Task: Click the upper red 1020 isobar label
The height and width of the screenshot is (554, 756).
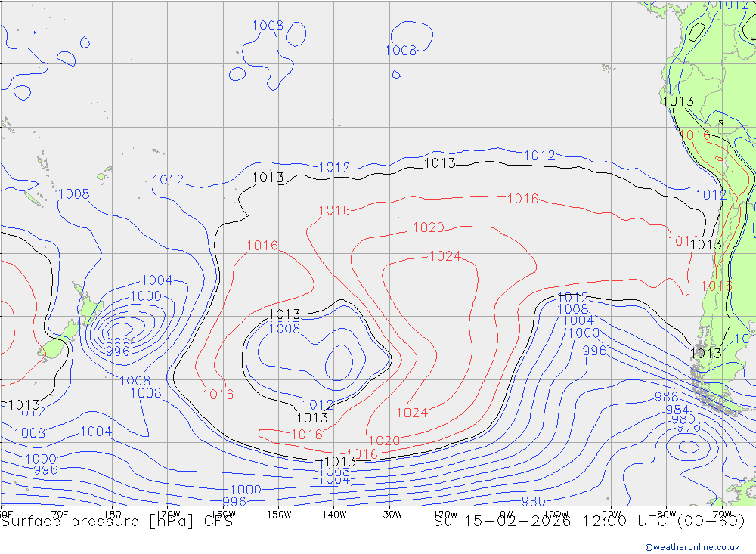Action: tap(429, 227)
